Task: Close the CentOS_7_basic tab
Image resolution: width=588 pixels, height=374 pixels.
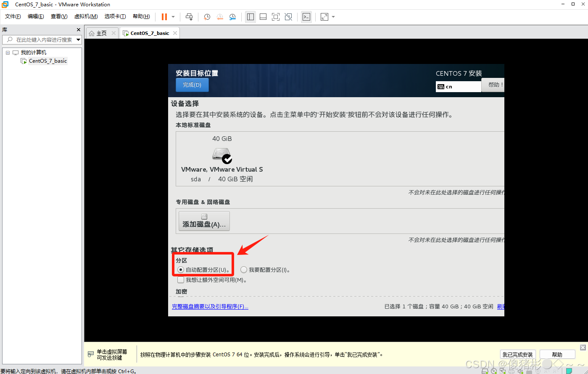Action: pos(175,33)
